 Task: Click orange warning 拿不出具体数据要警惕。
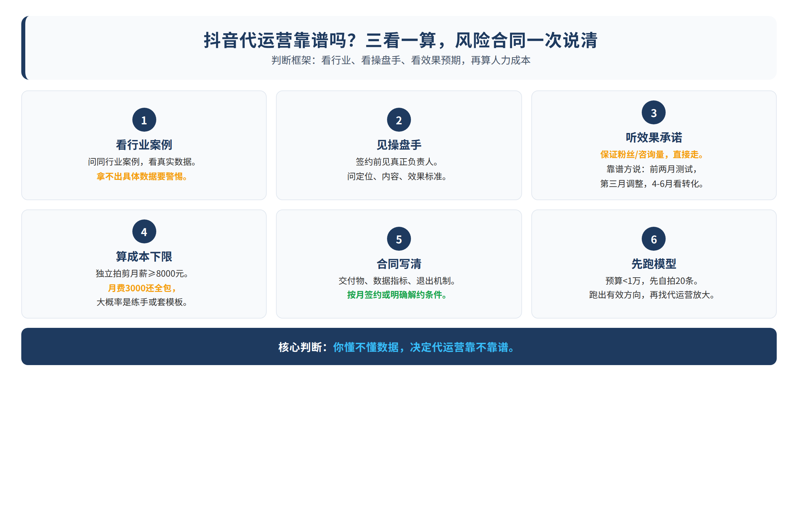[142, 177]
